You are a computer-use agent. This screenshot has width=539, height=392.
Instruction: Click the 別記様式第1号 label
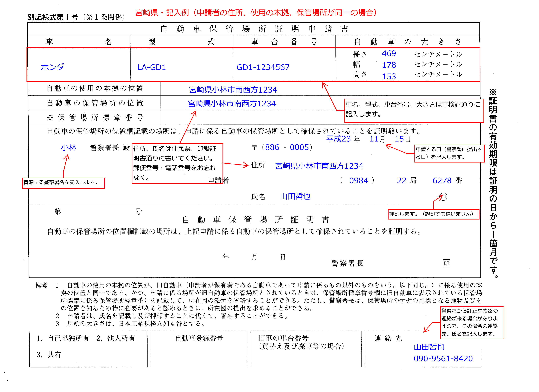[53, 17]
